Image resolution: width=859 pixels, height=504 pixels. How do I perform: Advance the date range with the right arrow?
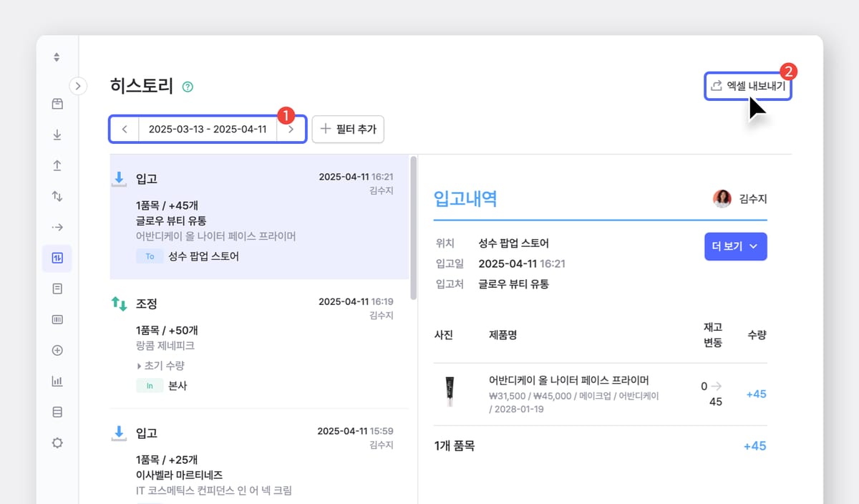(x=291, y=129)
